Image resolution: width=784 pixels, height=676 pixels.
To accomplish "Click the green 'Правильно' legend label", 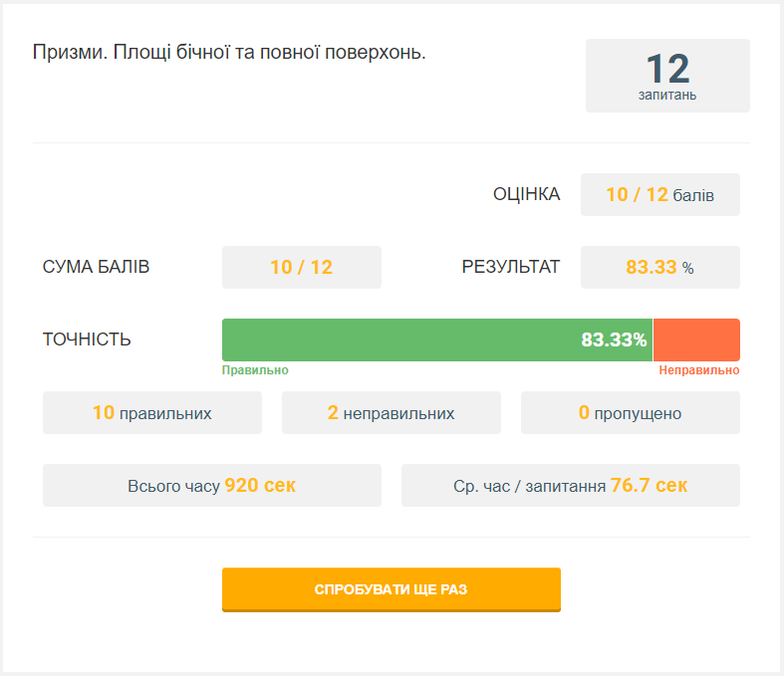I will (x=255, y=370).
